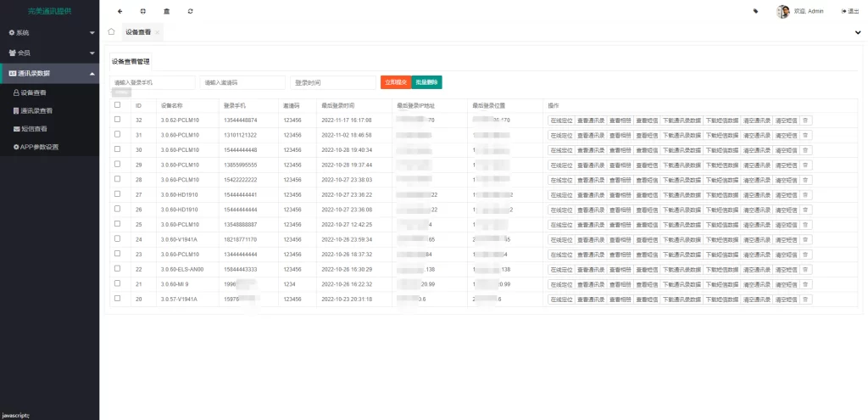The image size is (868, 420).
Task: Expand the 会员 sidebar menu
Action: [x=49, y=53]
